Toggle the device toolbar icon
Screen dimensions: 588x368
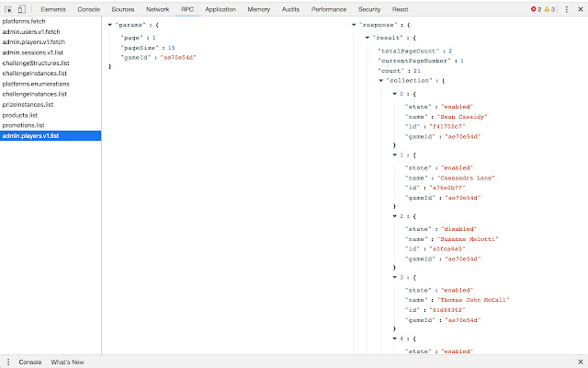(22, 9)
